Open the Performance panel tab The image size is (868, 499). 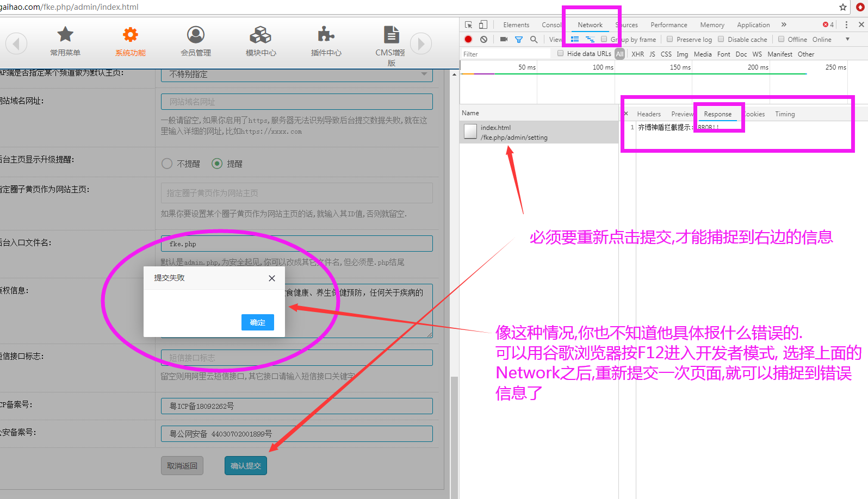click(x=668, y=25)
